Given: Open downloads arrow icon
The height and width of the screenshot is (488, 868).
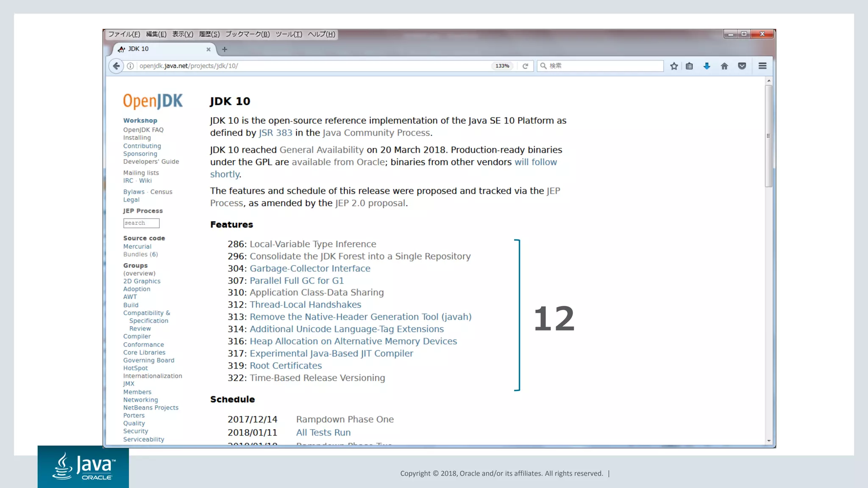Looking at the screenshot, I should 707,66.
